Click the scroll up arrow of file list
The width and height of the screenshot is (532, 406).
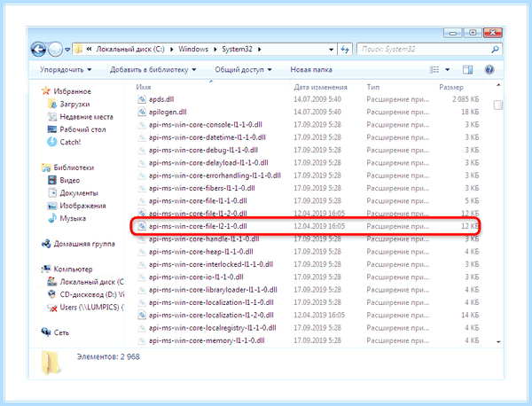[498, 85]
